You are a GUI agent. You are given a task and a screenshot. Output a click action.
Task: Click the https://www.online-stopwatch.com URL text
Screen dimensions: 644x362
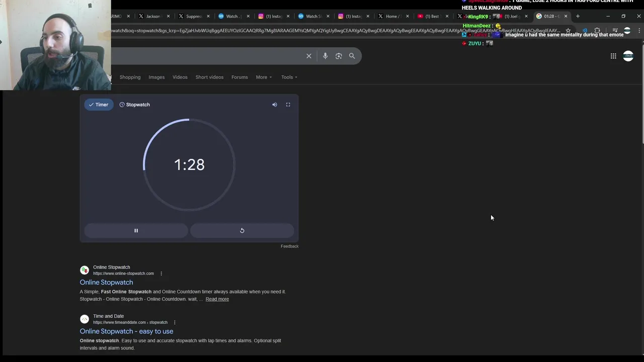123,274
